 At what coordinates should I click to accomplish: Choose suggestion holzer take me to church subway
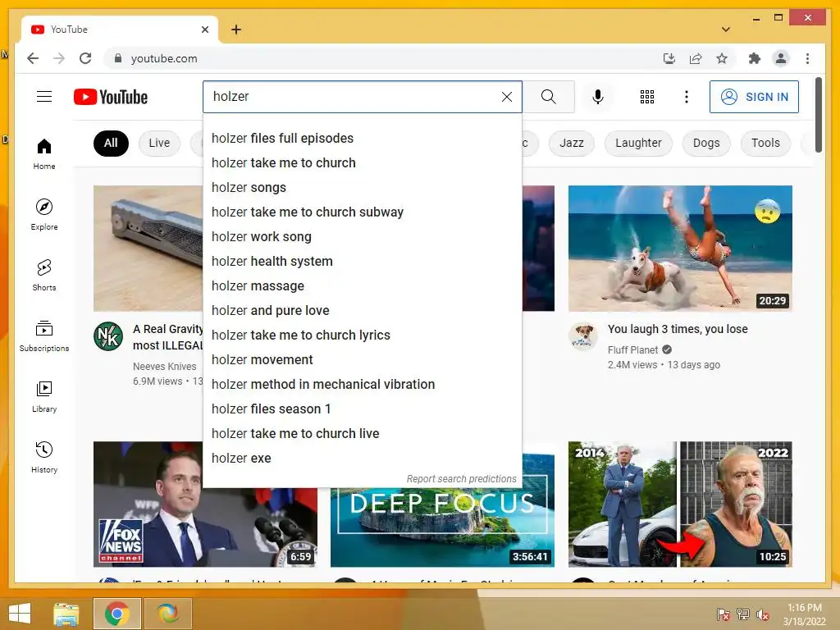click(362, 212)
